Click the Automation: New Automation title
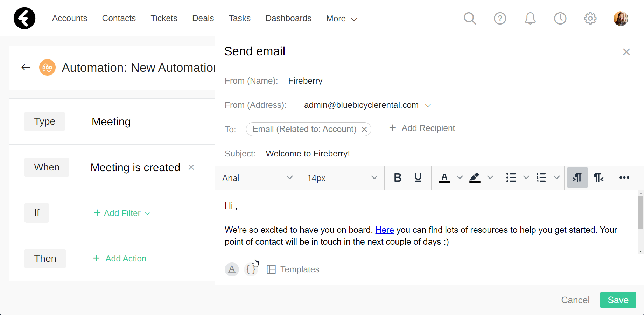Image resolution: width=644 pixels, height=315 pixels. click(138, 68)
